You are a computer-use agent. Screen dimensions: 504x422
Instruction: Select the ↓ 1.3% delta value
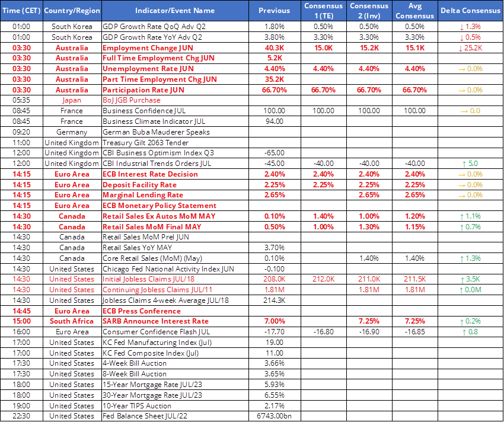coord(470,27)
